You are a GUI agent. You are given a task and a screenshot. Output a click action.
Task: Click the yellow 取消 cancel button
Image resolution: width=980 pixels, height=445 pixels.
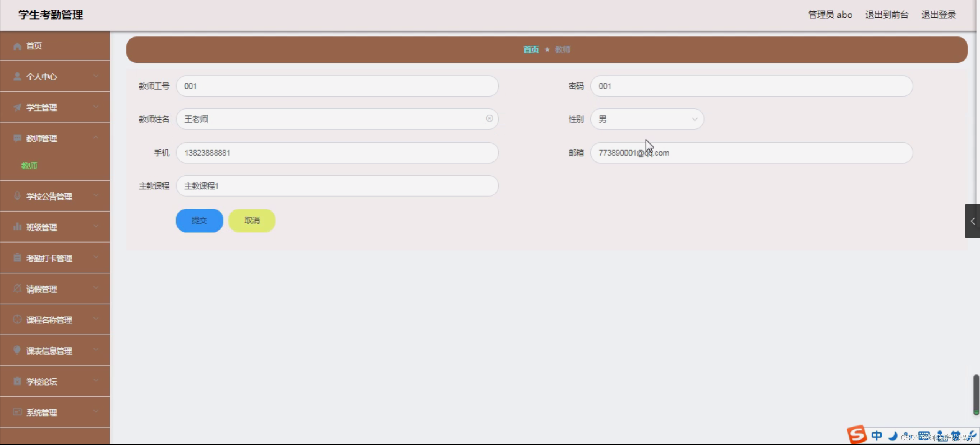[x=252, y=220]
